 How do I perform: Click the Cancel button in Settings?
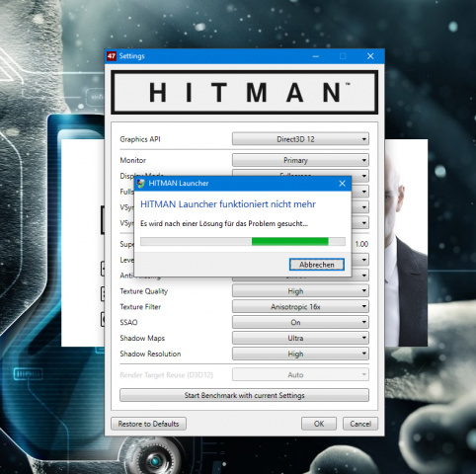(360, 424)
